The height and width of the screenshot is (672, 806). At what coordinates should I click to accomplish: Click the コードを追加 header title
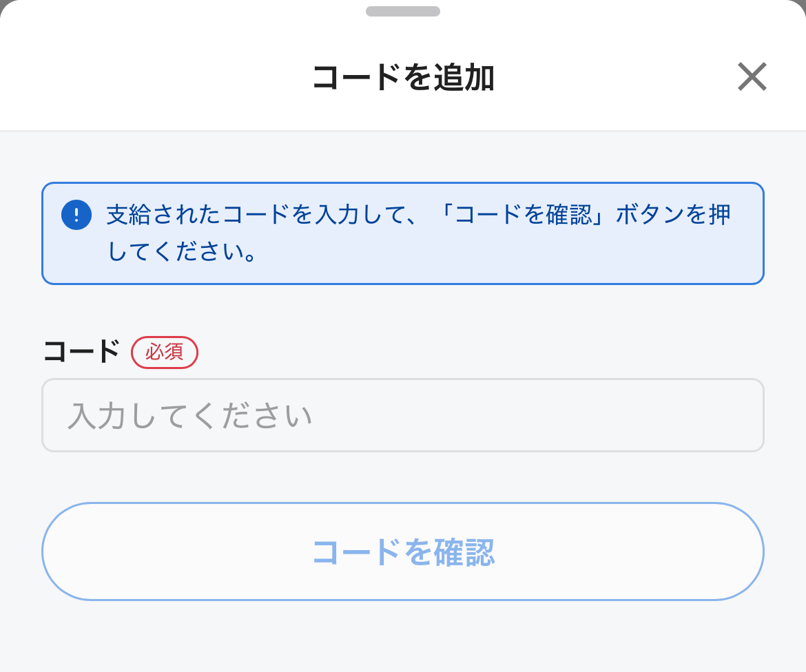pos(403,77)
